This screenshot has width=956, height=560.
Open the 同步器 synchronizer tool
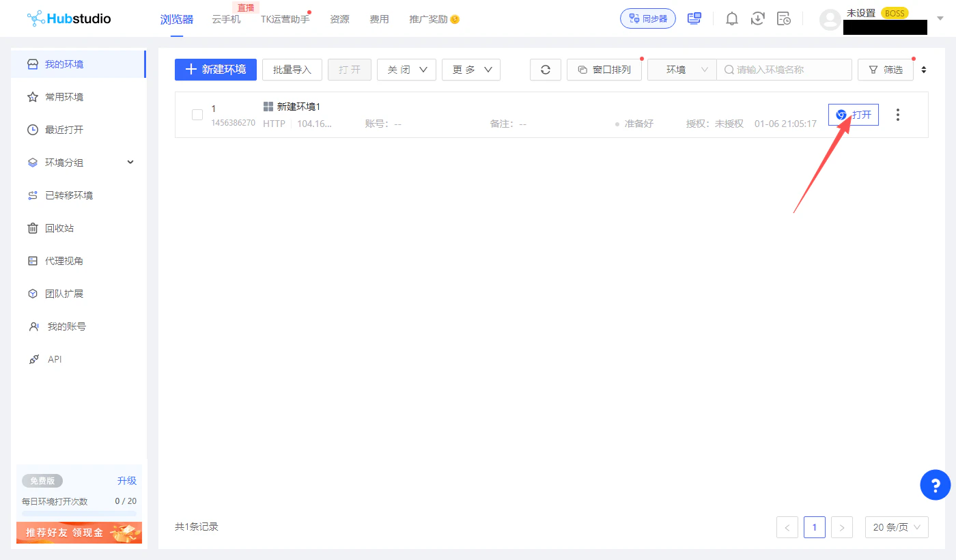(647, 18)
